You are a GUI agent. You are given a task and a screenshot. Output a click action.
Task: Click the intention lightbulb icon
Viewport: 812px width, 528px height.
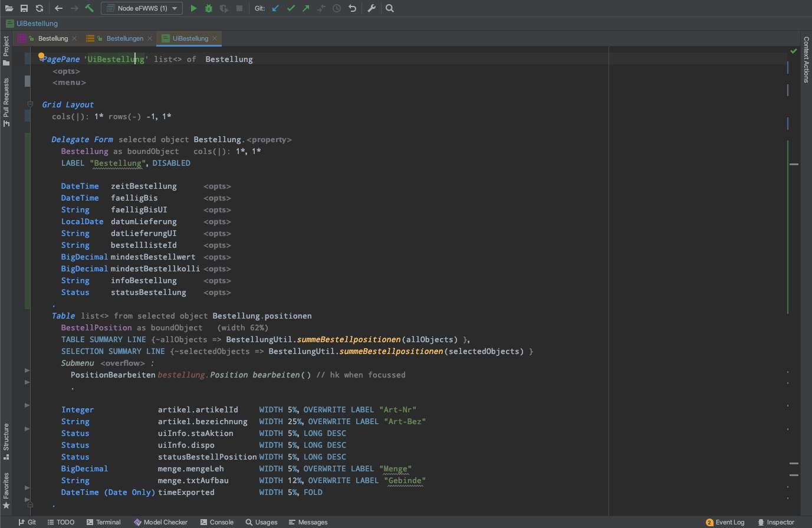41,57
